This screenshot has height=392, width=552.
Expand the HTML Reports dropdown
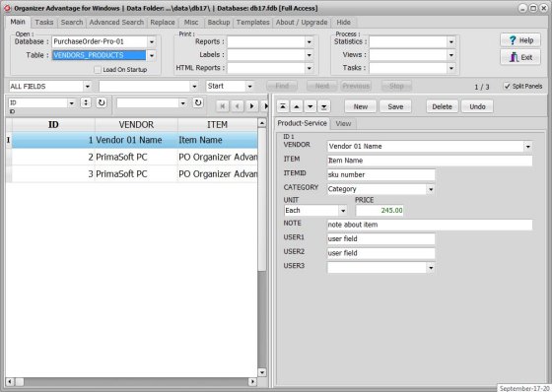[309, 68]
